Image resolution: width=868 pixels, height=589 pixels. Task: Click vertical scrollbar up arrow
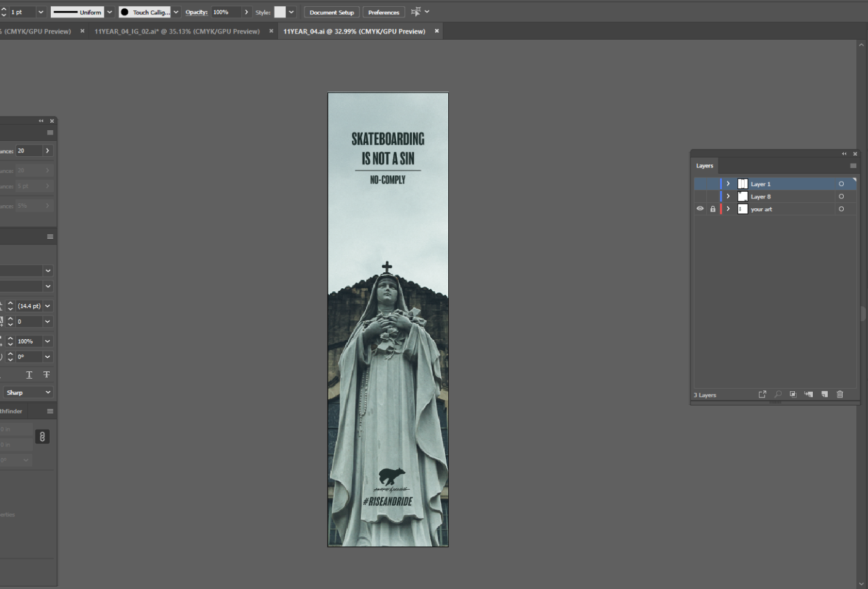(x=861, y=45)
